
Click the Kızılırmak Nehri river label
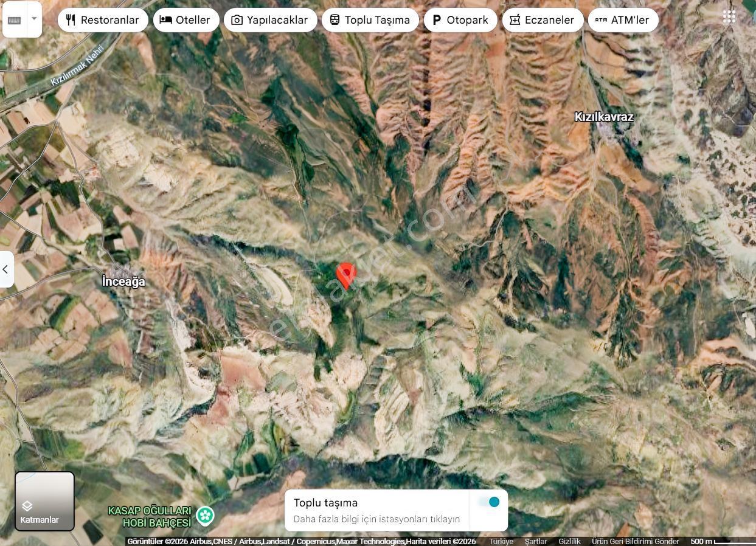[77, 65]
